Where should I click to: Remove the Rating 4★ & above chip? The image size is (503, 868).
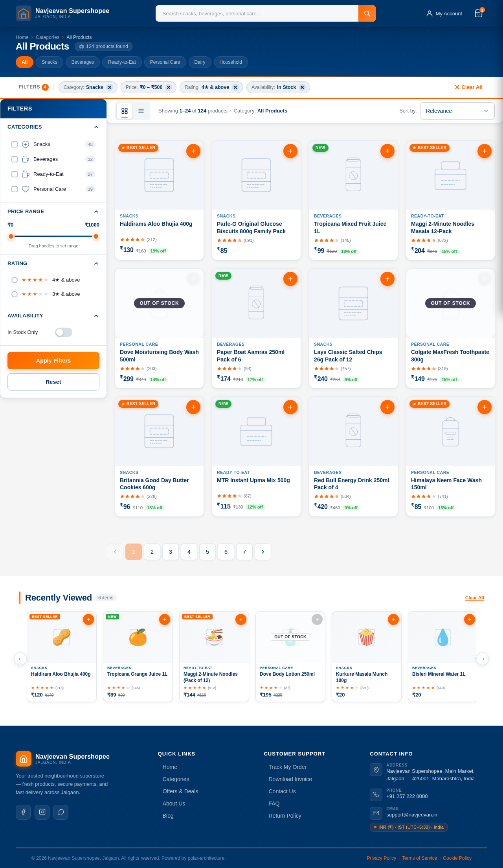tap(235, 87)
